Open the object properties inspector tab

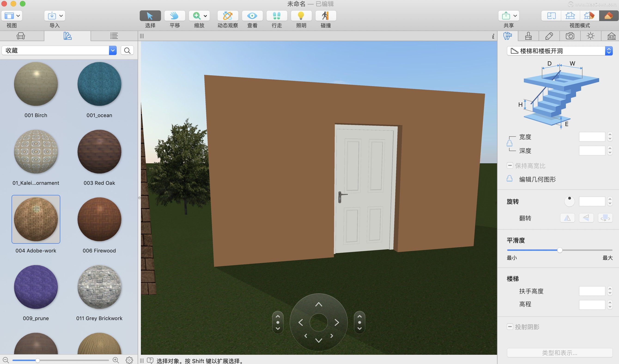507,36
